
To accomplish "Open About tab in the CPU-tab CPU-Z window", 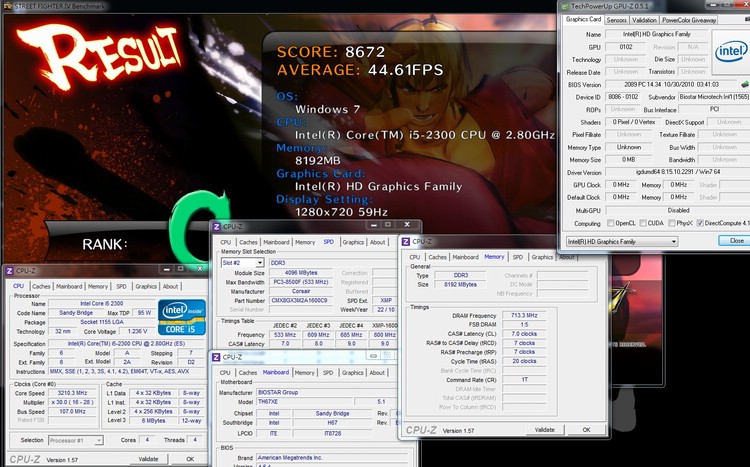I will click(x=170, y=286).
